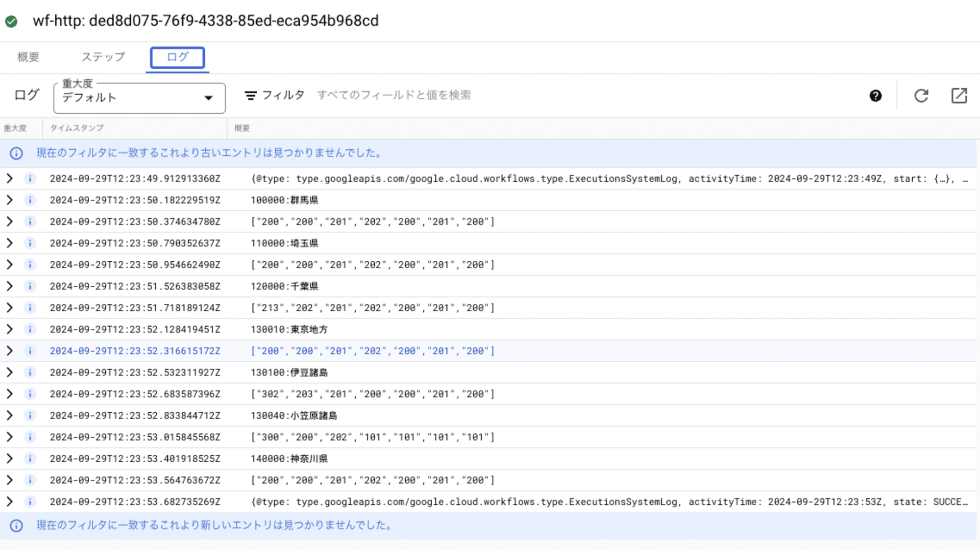Click summary starting with "302","203"
Screen dimensions: 980x549
(373, 394)
